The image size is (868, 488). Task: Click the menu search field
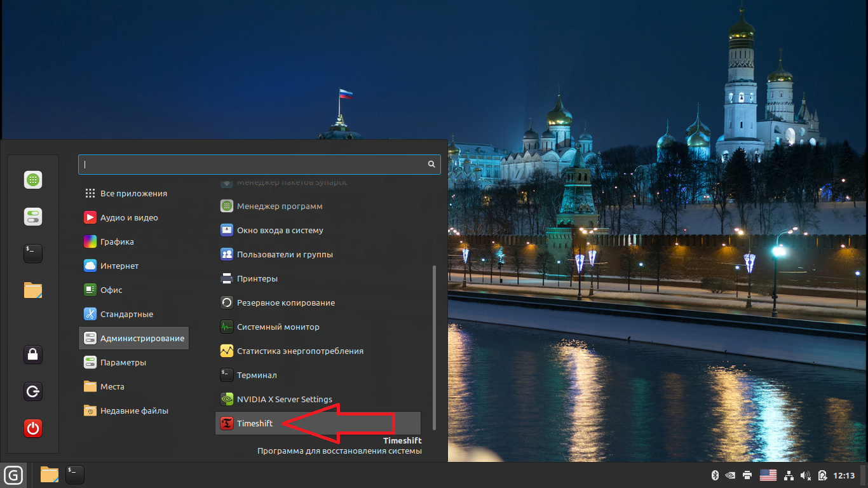click(x=254, y=164)
